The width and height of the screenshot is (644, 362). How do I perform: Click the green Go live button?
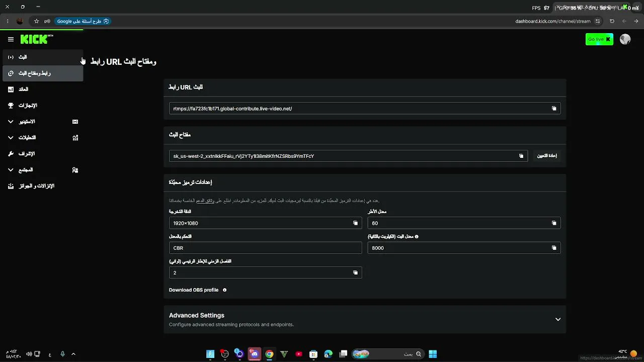599,39
